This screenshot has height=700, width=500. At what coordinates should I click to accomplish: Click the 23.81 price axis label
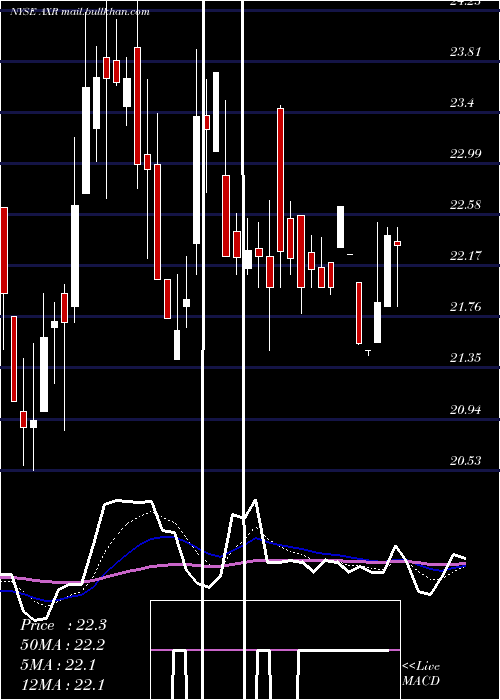pos(465,52)
